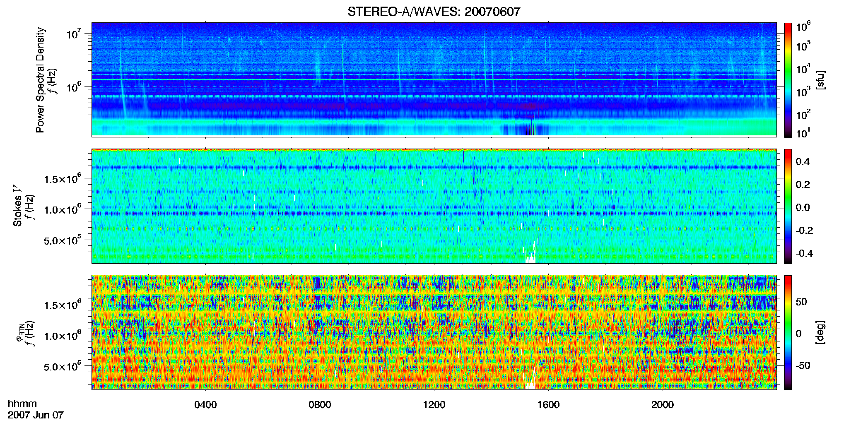
Task: Click the "Stokes V" axis label
Action: [x=18, y=206]
